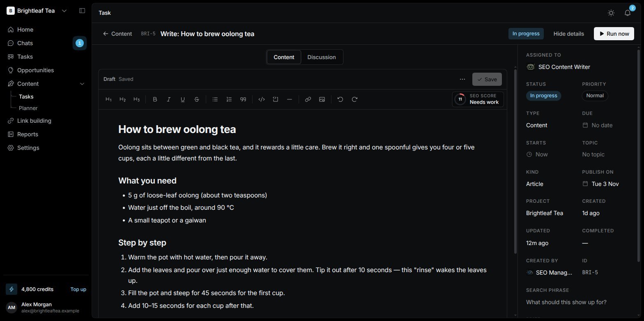Save the draft

(487, 79)
